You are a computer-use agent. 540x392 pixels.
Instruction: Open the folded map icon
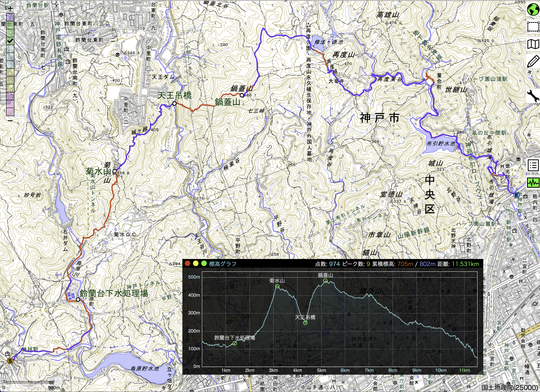tap(533, 44)
